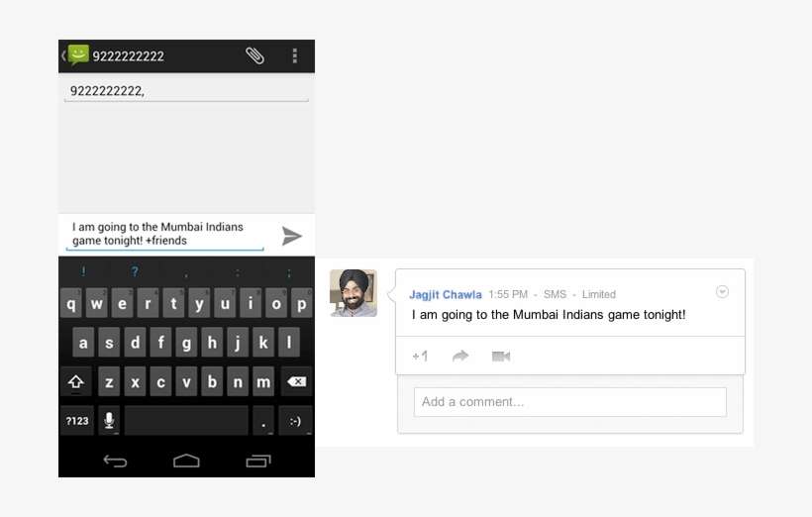The image size is (812, 517).
Task: Tap the Android home button
Action: pyautogui.click(x=186, y=461)
